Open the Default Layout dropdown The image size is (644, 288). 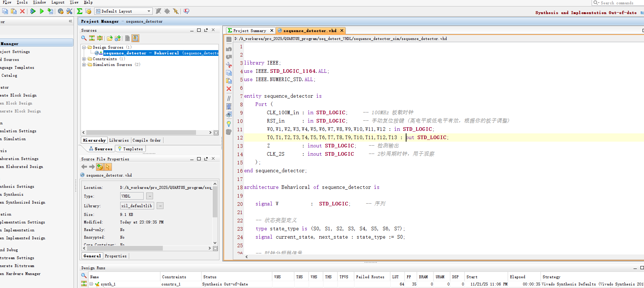tap(123, 11)
